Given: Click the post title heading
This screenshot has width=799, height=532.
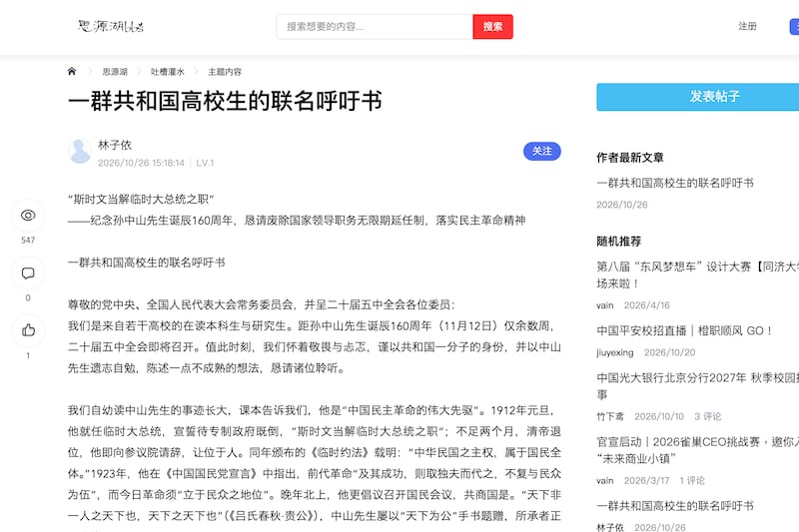Looking at the screenshot, I should click(226, 101).
